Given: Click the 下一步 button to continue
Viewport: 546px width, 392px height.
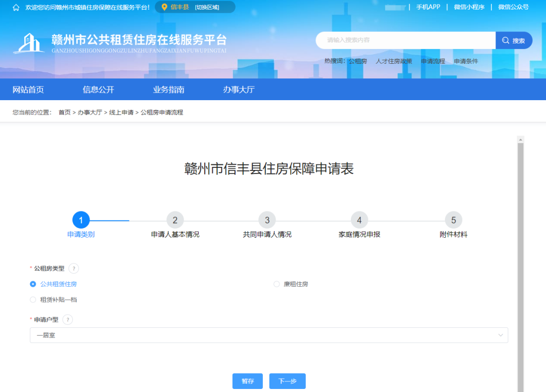Looking at the screenshot, I should point(287,381).
